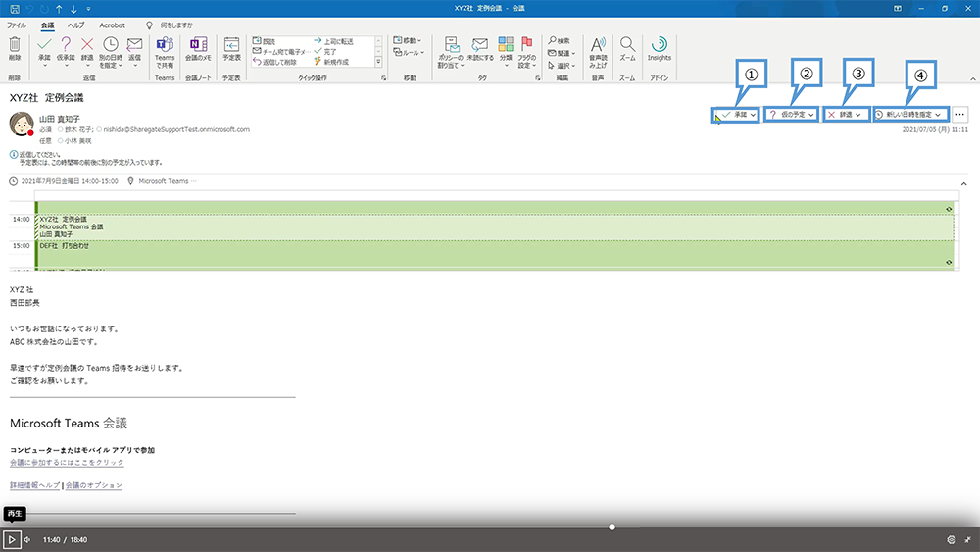Viewport: 980px width, 552px height.
Task: Click the 会議に参加するにはここをクリック link
Action: 67,463
